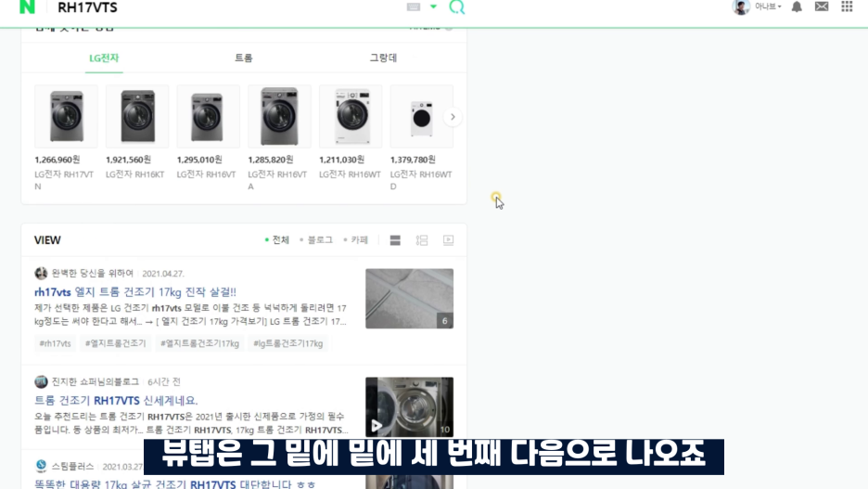Click the #엘지트롬건조기 hashtag
The height and width of the screenshot is (489, 868).
(x=116, y=343)
